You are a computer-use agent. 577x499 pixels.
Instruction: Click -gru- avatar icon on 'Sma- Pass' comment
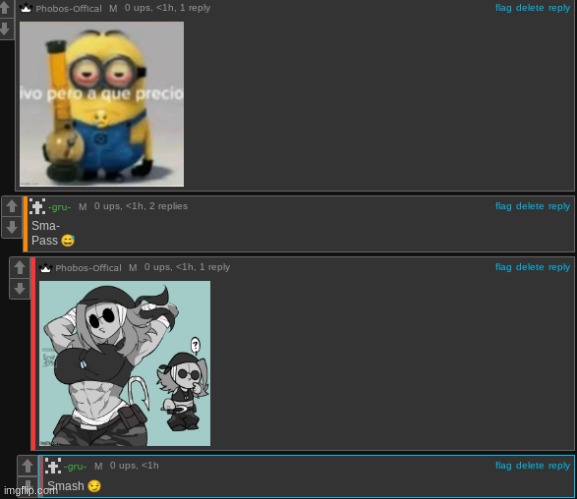click(37, 206)
